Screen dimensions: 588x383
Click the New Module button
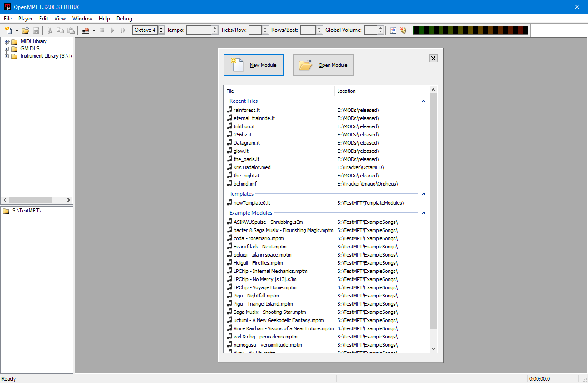click(x=254, y=65)
